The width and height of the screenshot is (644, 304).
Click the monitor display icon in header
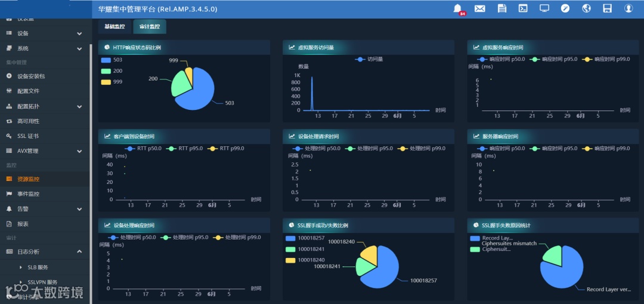pyautogui.click(x=544, y=8)
